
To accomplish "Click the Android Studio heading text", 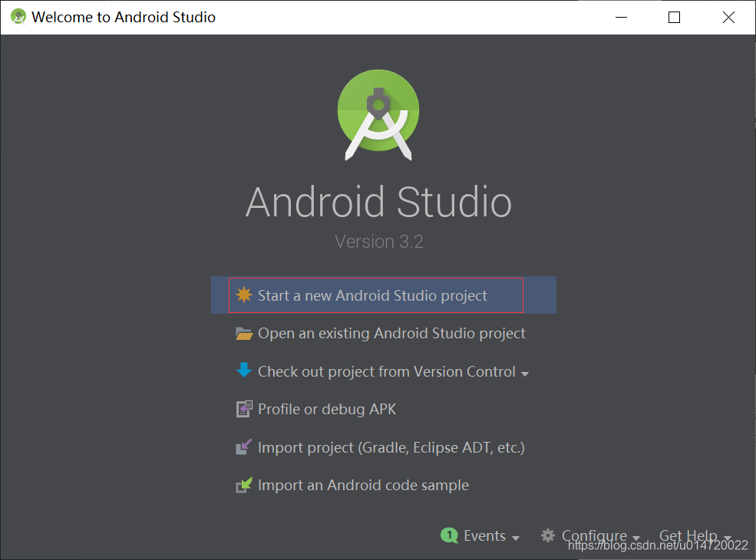I will click(378, 203).
